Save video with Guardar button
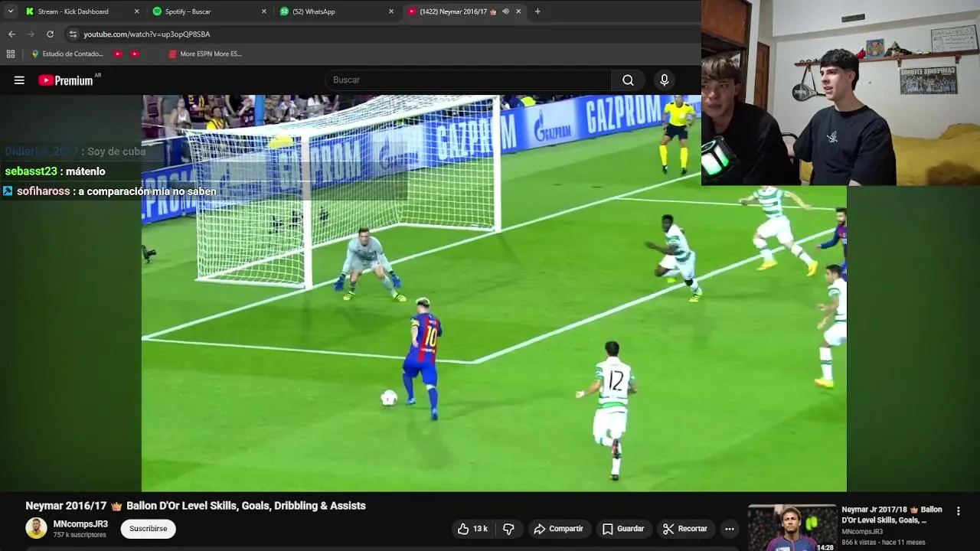 click(623, 529)
